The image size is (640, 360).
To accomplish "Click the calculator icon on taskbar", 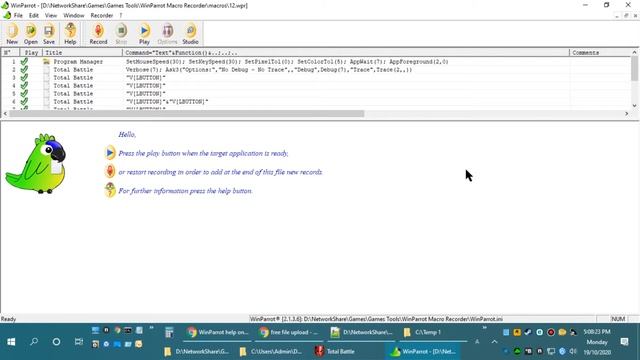I will 169,332.
